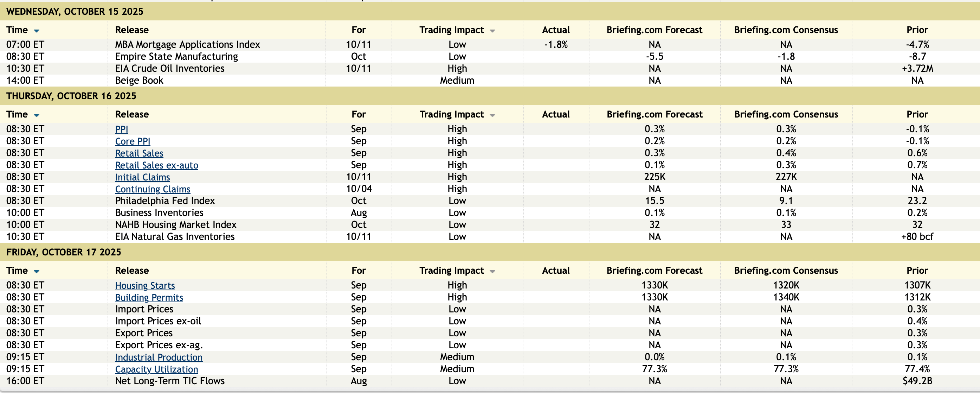Click Time sort arrow in Thursday table
The width and height of the screenshot is (980, 406).
pos(37,115)
